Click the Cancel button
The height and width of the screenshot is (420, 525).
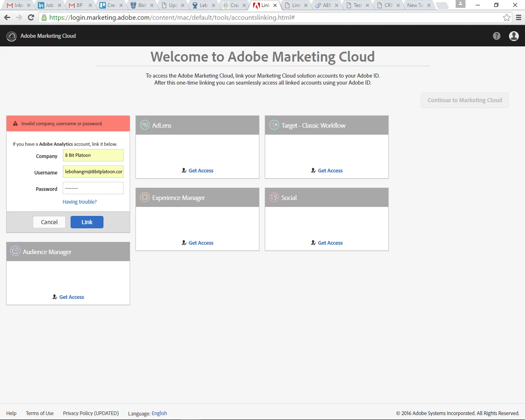(x=49, y=222)
